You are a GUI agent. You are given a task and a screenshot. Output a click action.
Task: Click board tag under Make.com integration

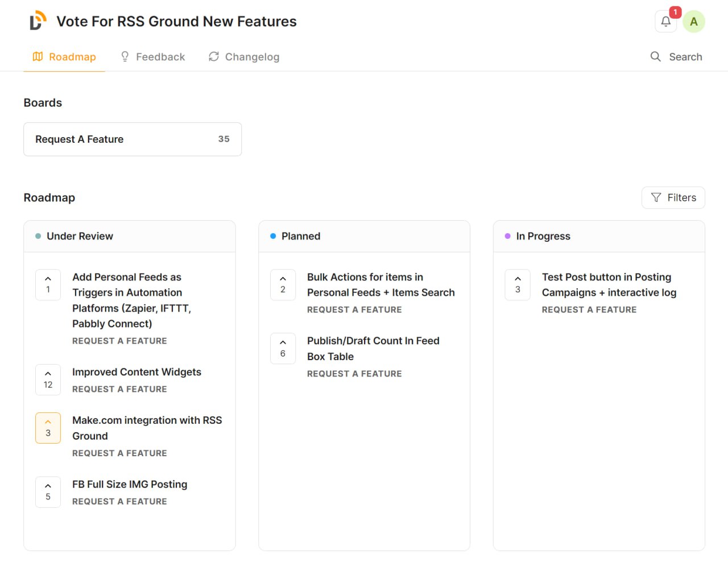[119, 453]
